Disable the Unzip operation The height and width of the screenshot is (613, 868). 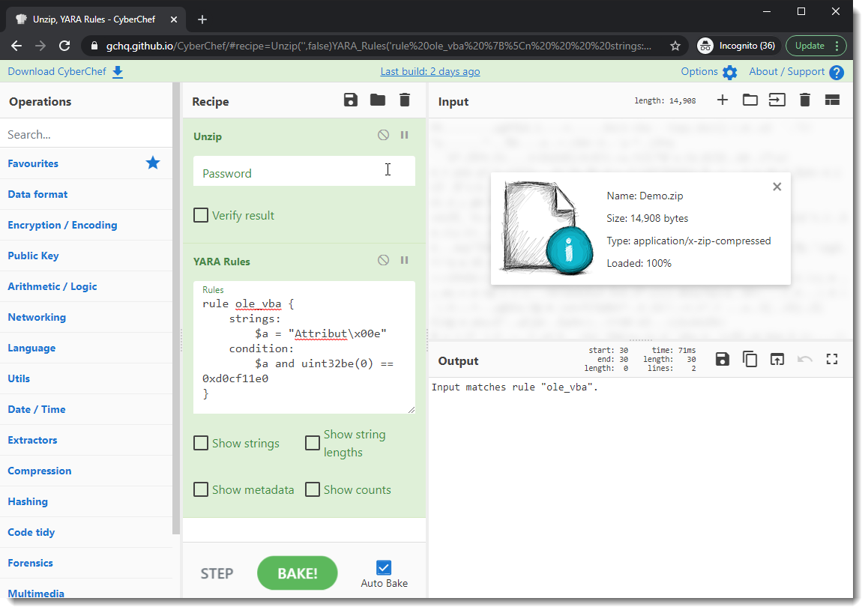click(383, 136)
